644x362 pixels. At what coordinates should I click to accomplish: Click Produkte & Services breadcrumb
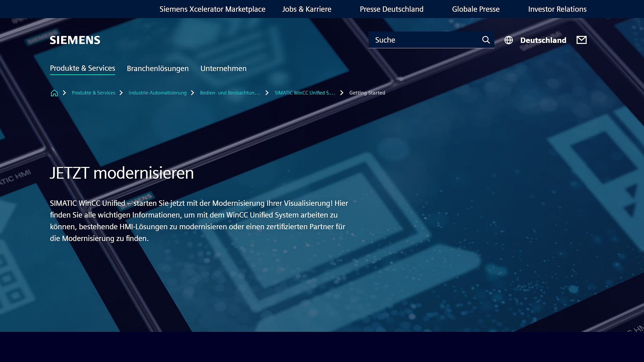(93, 93)
